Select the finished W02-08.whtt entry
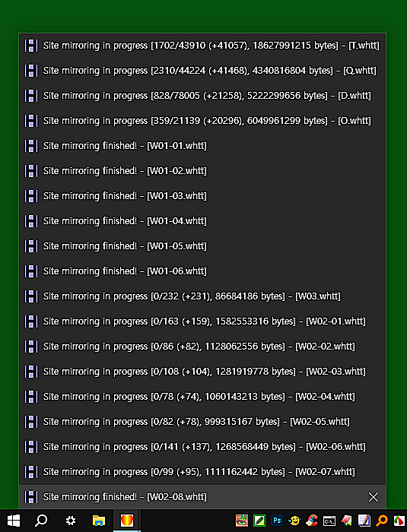The image size is (407, 532). coord(202,497)
